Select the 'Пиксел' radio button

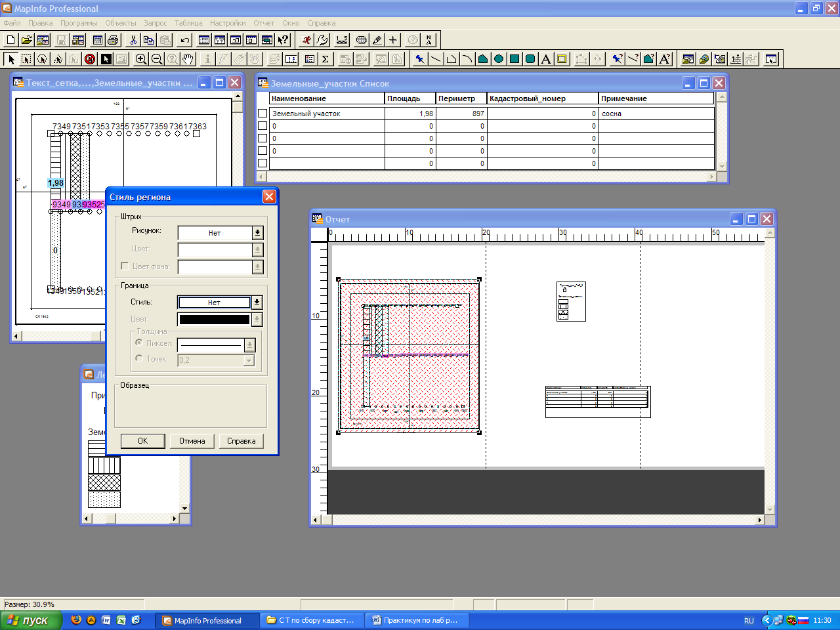click(138, 343)
